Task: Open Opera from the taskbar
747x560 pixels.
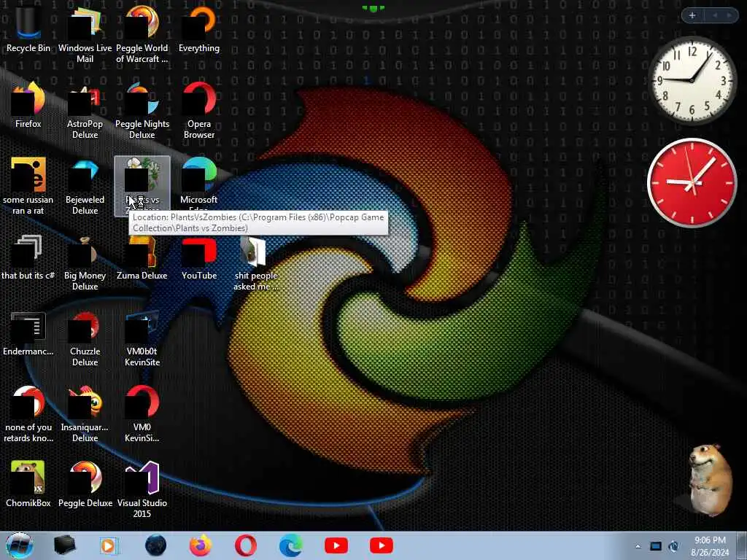Action: tap(245, 545)
